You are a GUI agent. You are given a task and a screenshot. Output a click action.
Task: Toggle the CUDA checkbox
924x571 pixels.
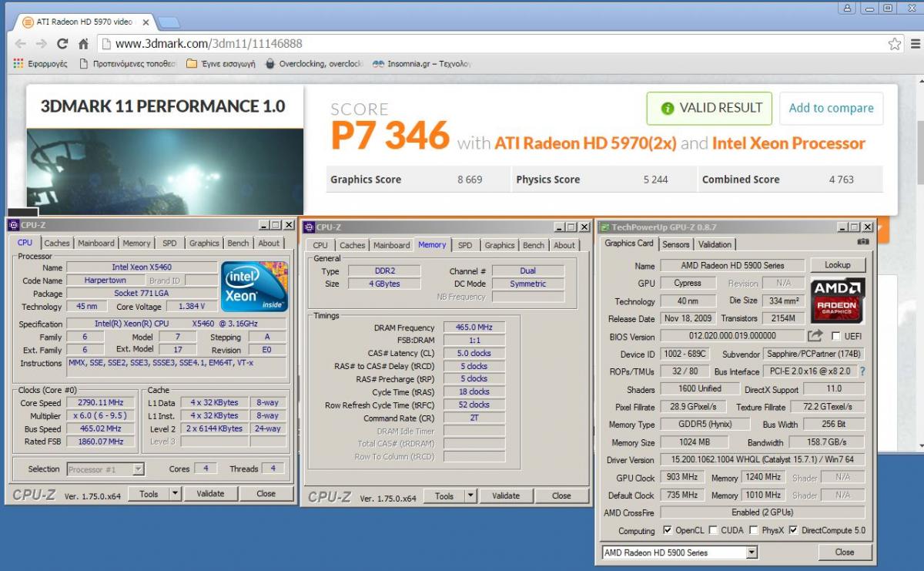(713, 530)
